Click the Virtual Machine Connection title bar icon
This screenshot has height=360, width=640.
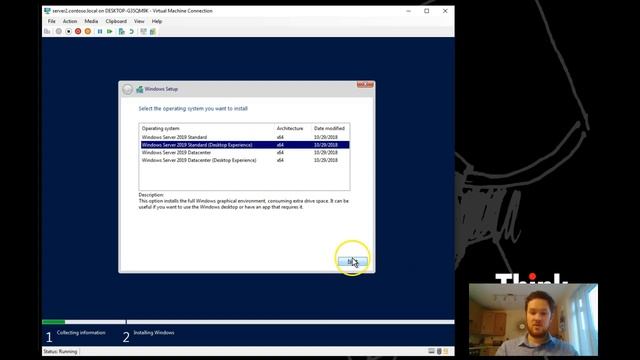[47, 11]
